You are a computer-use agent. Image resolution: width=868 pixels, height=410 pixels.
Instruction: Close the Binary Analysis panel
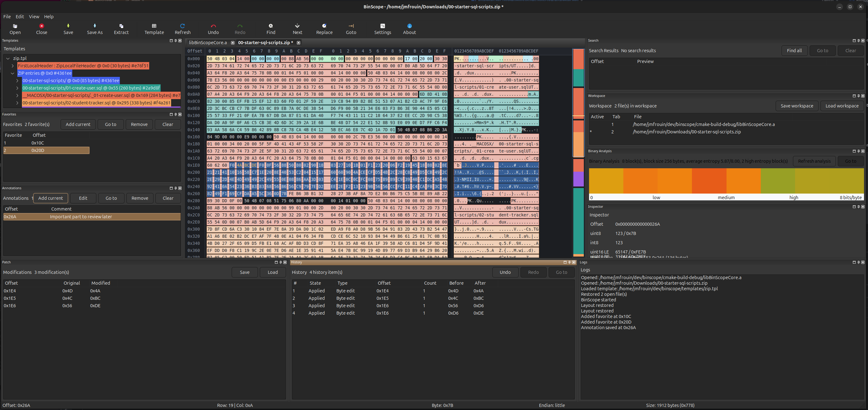click(x=863, y=151)
